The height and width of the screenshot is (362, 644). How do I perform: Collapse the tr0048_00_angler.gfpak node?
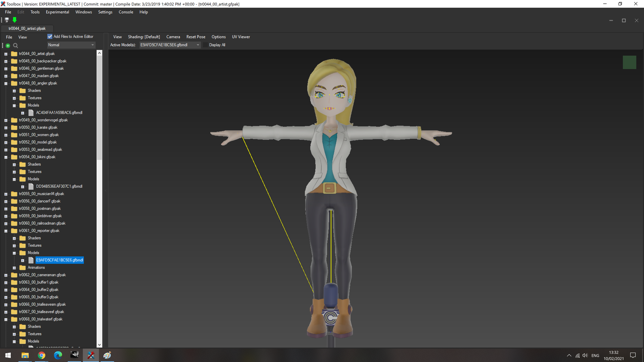[x=6, y=83]
